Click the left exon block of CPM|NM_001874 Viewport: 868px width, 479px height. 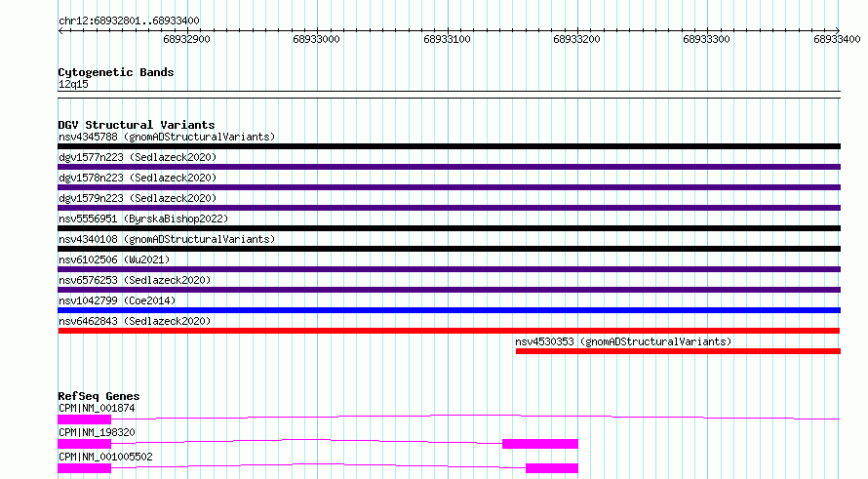[84, 419]
